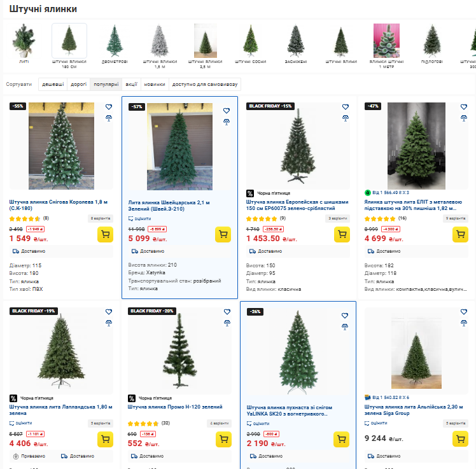This screenshot has height=469, width=476.
Task: Sort by дешевші
Action: (53, 85)
